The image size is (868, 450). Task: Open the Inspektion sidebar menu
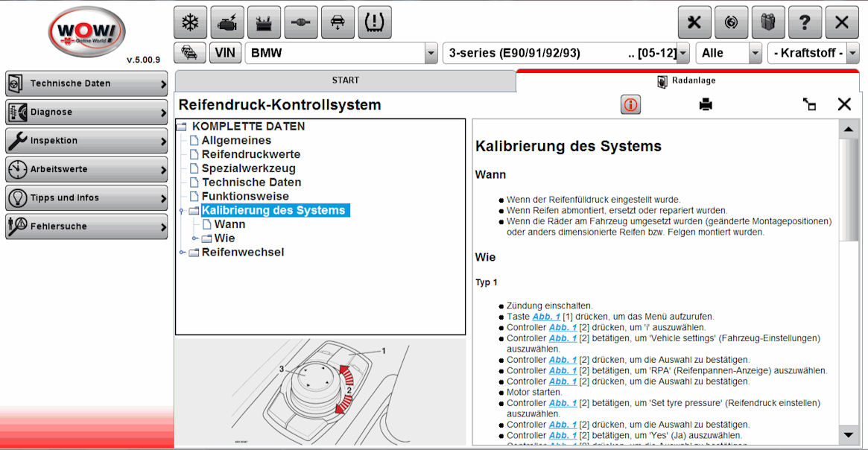tap(86, 141)
